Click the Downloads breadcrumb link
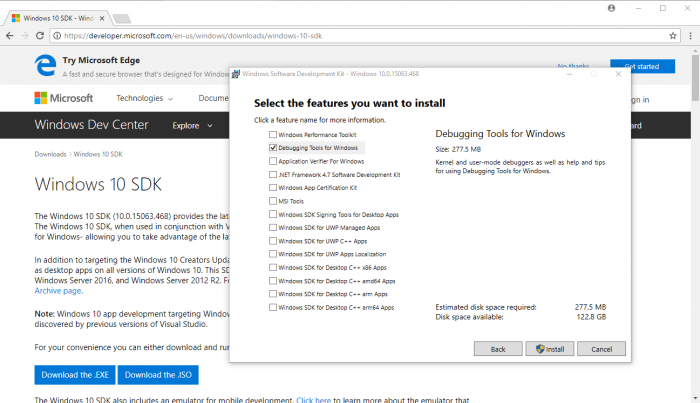The width and height of the screenshot is (700, 403). click(50, 154)
